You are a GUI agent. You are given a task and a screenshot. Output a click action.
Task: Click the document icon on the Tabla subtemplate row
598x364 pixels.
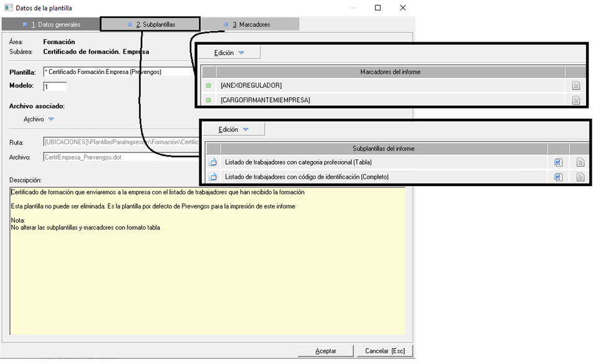pyautogui.click(x=580, y=162)
